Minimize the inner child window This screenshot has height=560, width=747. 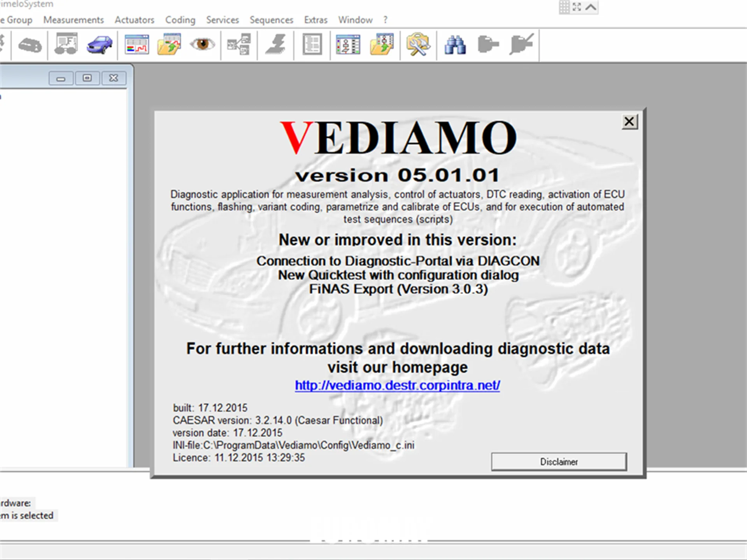(61, 78)
